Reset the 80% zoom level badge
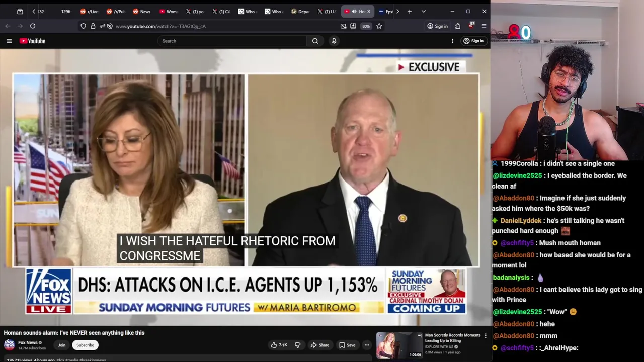Image resolution: width=644 pixels, height=362 pixels. [366, 26]
